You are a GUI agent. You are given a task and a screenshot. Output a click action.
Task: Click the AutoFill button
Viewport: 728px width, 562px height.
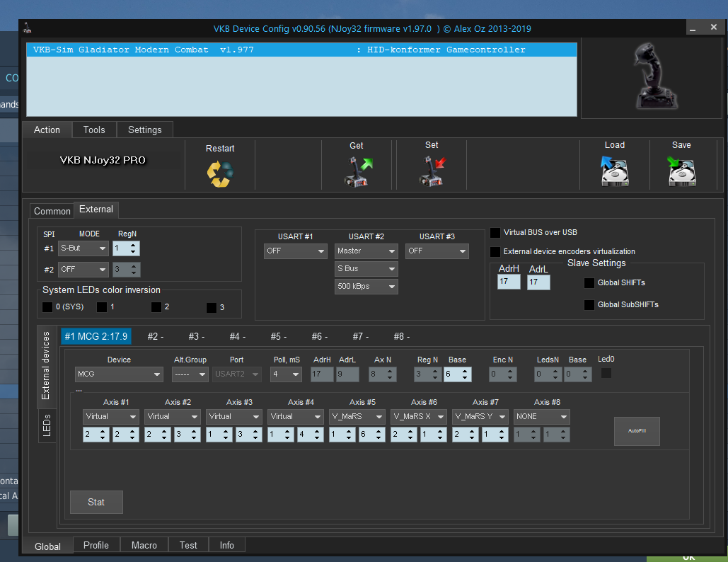637,431
